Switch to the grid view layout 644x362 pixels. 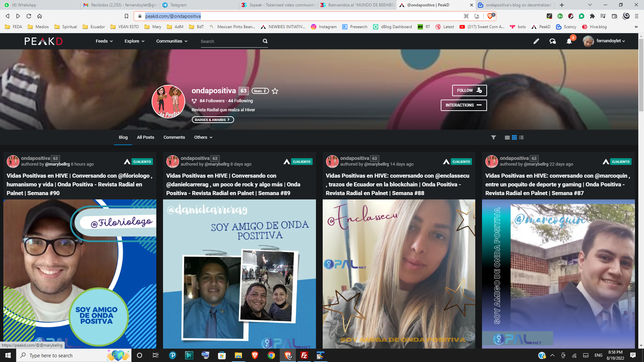pyautogui.click(x=514, y=137)
